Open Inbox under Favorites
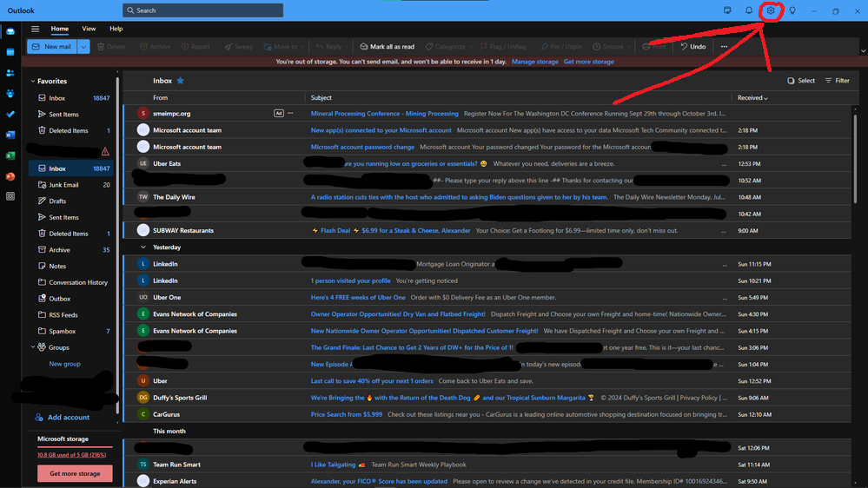The width and height of the screenshot is (868, 488). 71,98
